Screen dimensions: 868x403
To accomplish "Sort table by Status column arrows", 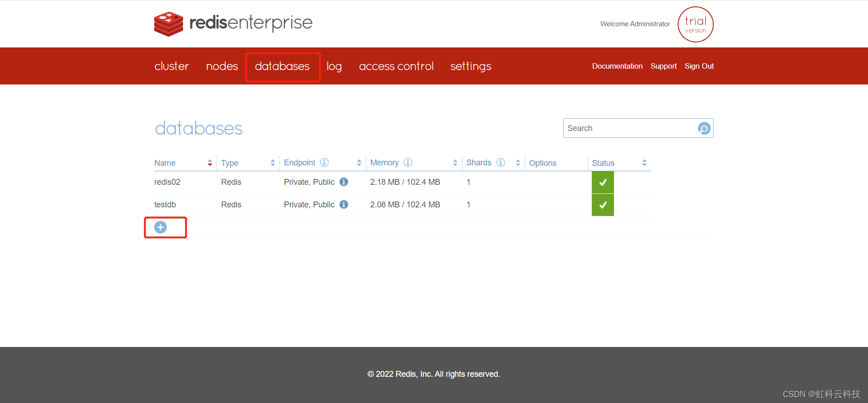I will [644, 163].
